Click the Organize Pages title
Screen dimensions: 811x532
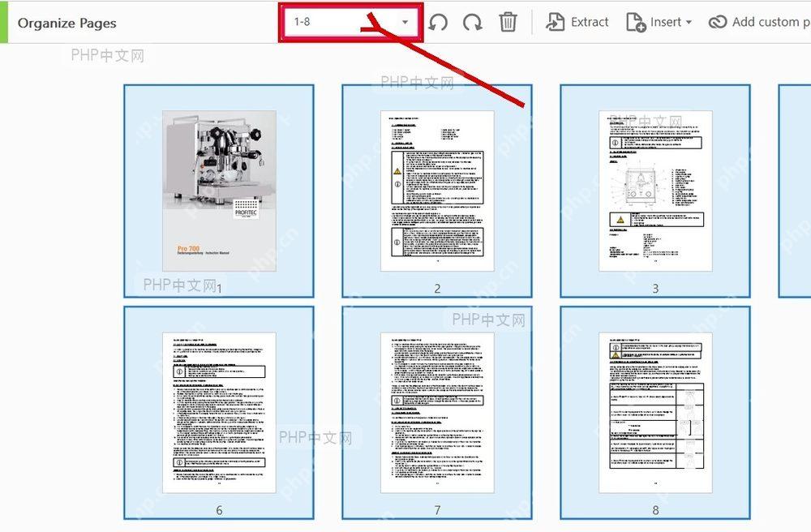pyautogui.click(x=67, y=24)
